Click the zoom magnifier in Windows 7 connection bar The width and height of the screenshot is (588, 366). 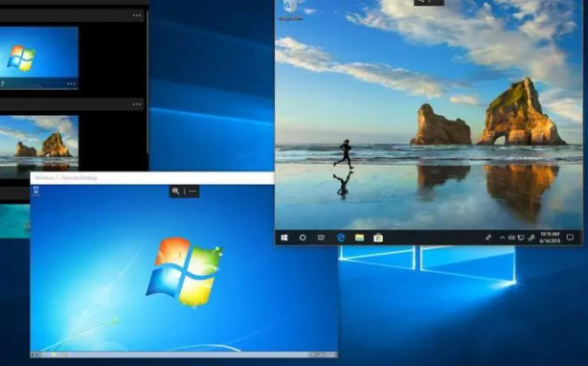point(175,192)
